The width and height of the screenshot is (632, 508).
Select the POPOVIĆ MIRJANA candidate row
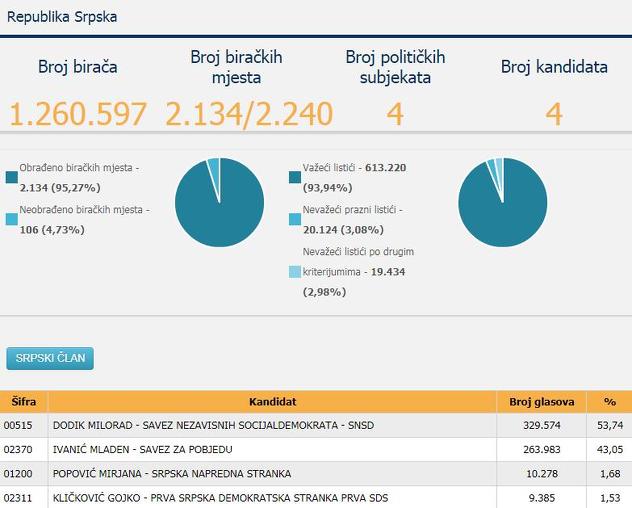tap(316, 474)
